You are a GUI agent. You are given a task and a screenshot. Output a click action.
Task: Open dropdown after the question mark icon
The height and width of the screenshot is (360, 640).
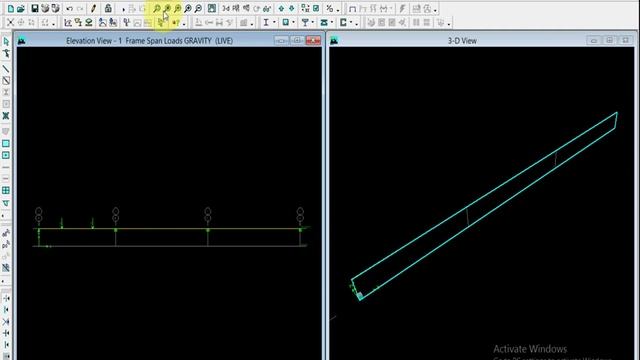184,24
